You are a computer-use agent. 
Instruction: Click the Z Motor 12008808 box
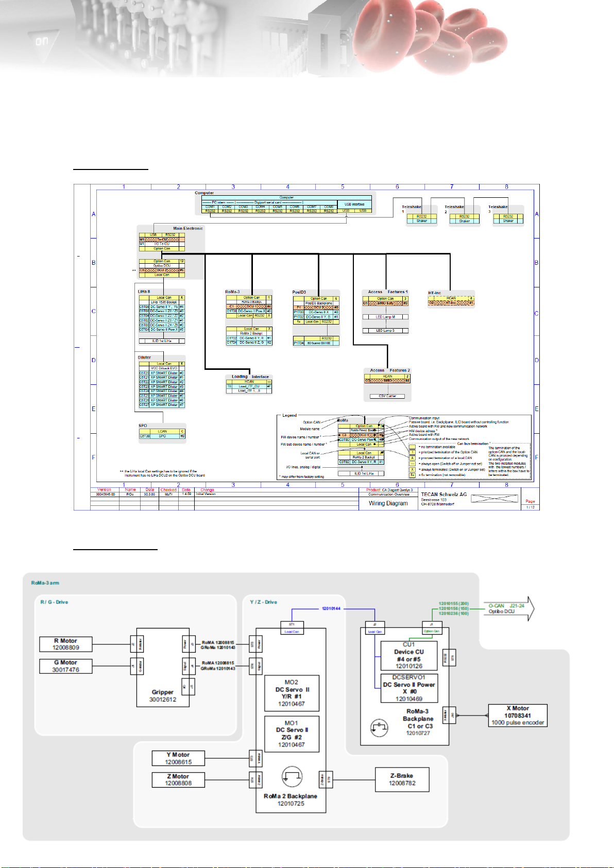pos(178,779)
